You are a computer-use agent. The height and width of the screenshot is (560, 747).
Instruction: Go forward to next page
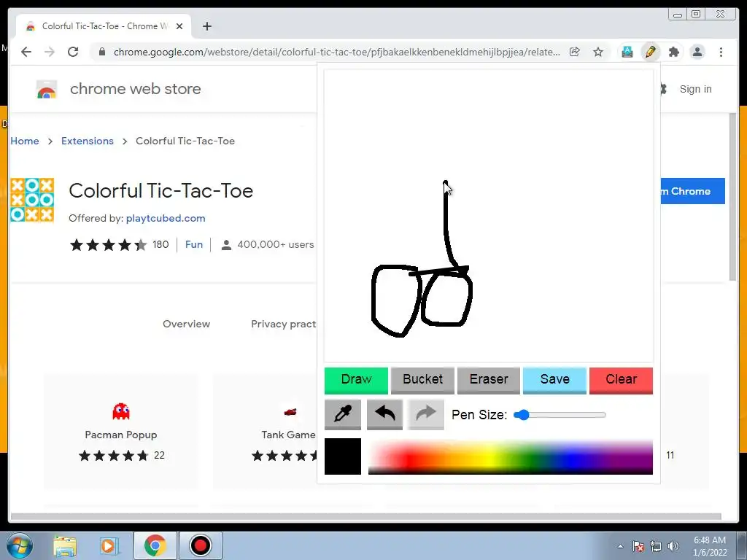(x=50, y=52)
